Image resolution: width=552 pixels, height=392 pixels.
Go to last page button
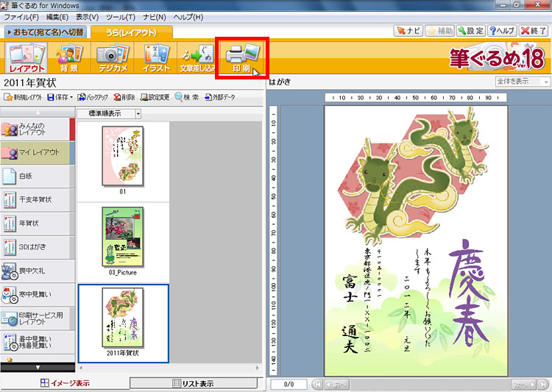click(543, 384)
